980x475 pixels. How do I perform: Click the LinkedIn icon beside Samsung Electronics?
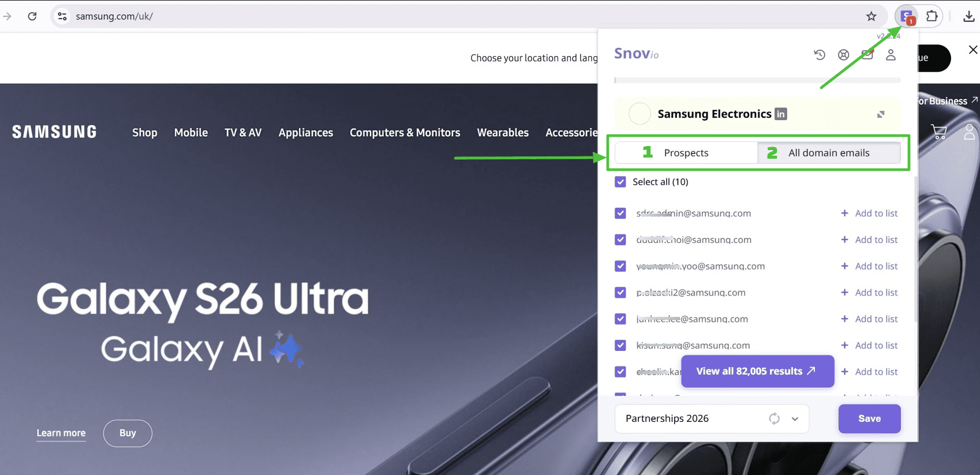(x=780, y=114)
